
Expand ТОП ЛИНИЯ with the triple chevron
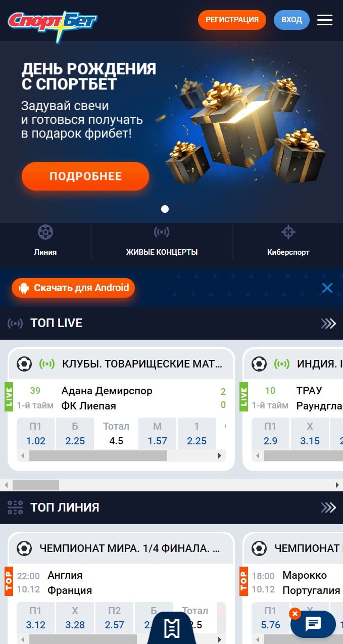[328, 508]
